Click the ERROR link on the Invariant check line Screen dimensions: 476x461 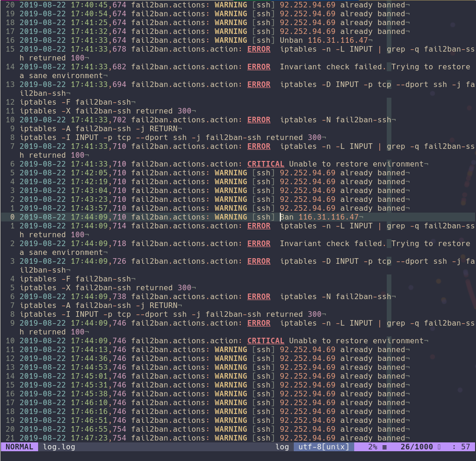[x=258, y=67]
